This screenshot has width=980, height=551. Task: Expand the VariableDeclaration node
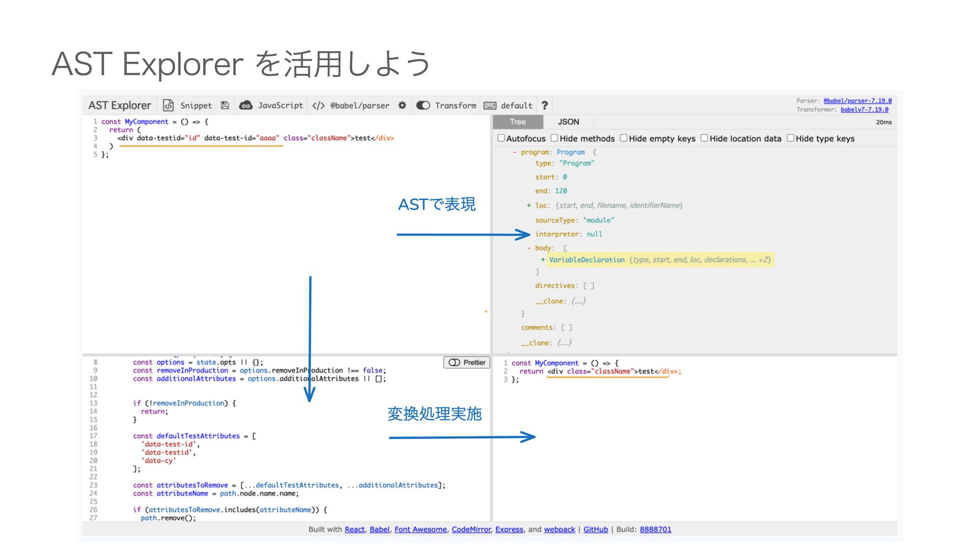pyautogui.click(x=543, y=260)
